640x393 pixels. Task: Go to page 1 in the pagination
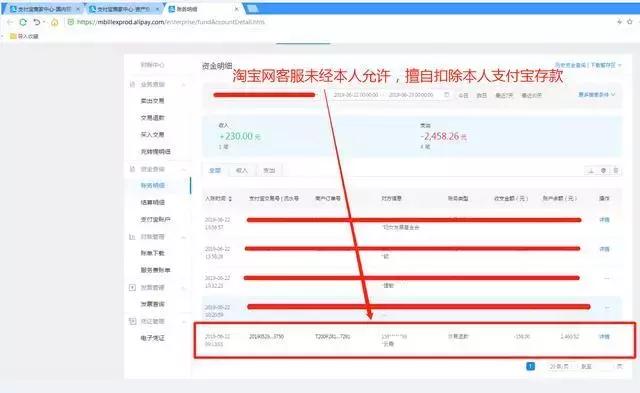point(530,366)
